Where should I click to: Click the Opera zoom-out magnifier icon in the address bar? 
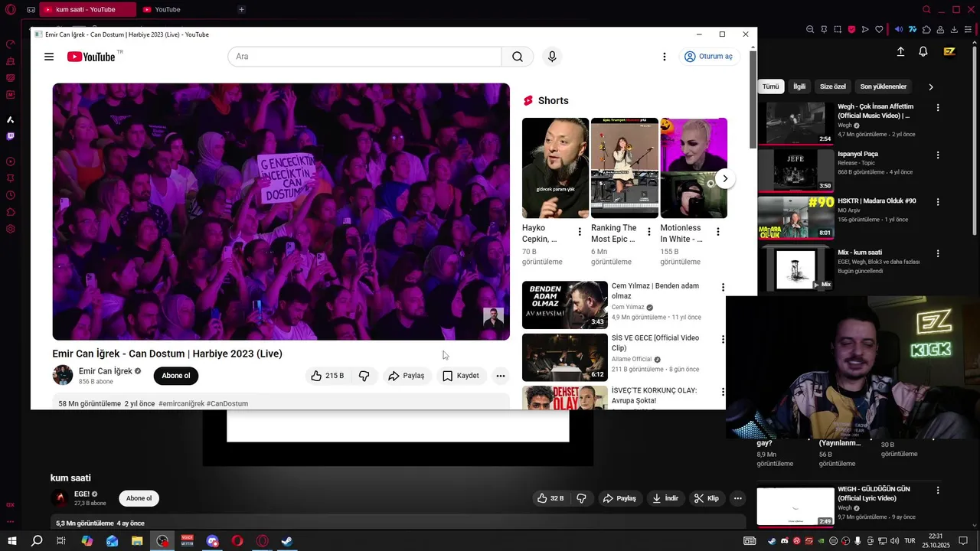(810, 29)
